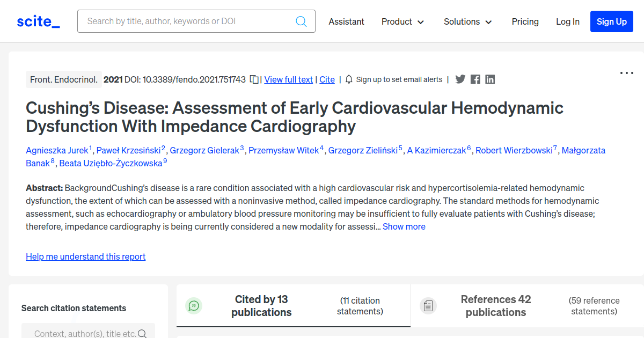The image size is (644, 338).
Task: Click the citation statements search magnifier
Action: (x=142, y=334)
